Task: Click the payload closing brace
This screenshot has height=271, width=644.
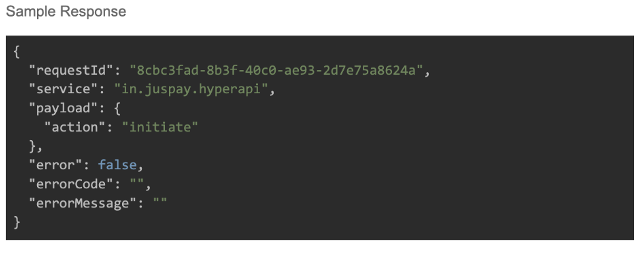Action: (x=31, y=146)
